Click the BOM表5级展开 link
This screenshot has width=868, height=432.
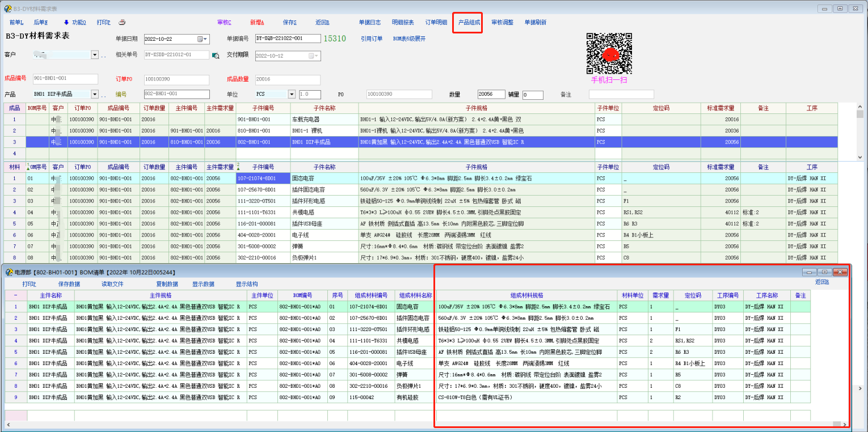coord(409,39)
